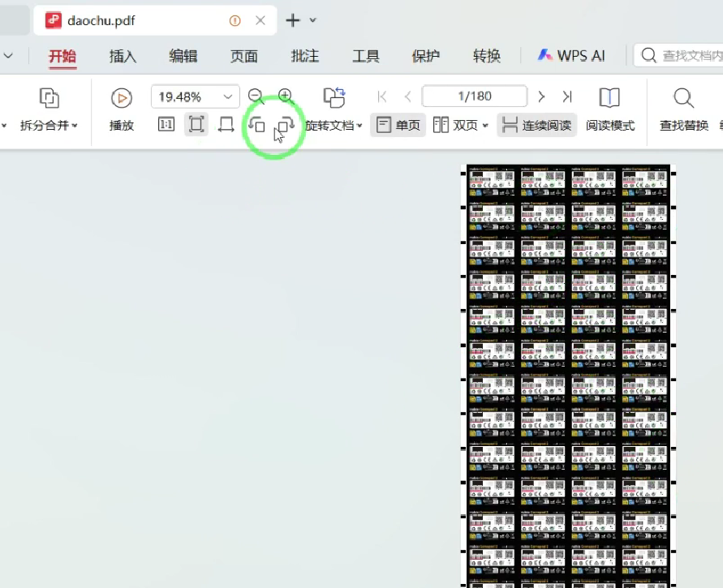The image size is (723, 588).
Task: Open the Rotate Document icon
Action: tap(334, 97)
